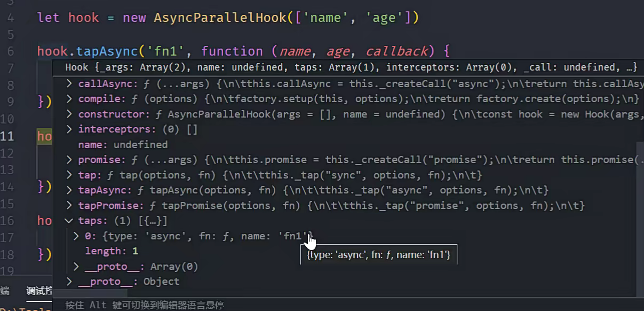Click the hover panel's vertical scrollbar
The width and height of the screenshot is (644, 311).
coord(640,214)
